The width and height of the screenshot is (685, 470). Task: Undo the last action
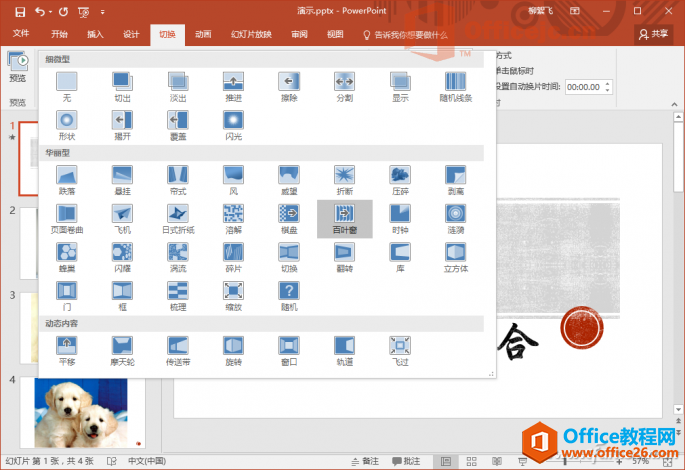point(40,12)
